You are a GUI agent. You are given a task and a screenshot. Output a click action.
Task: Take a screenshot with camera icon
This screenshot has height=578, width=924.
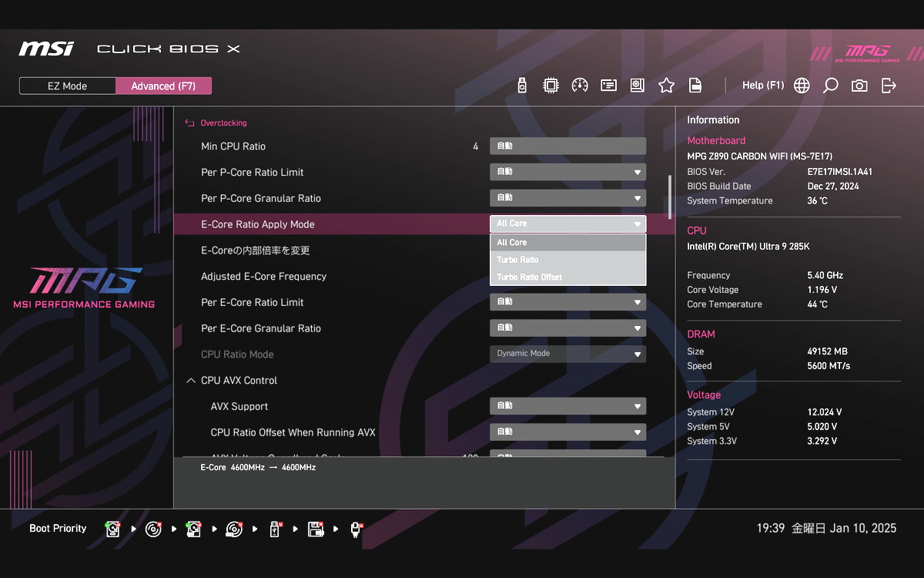(859, 86)
